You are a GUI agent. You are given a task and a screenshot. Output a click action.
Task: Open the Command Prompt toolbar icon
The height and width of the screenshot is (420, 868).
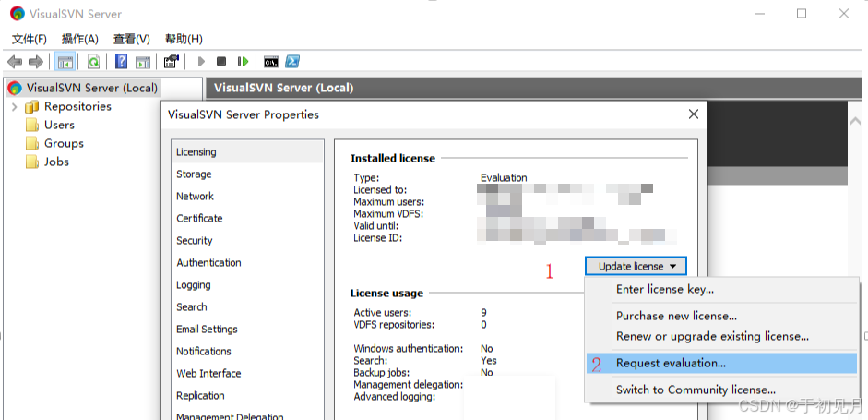(270, 62)
